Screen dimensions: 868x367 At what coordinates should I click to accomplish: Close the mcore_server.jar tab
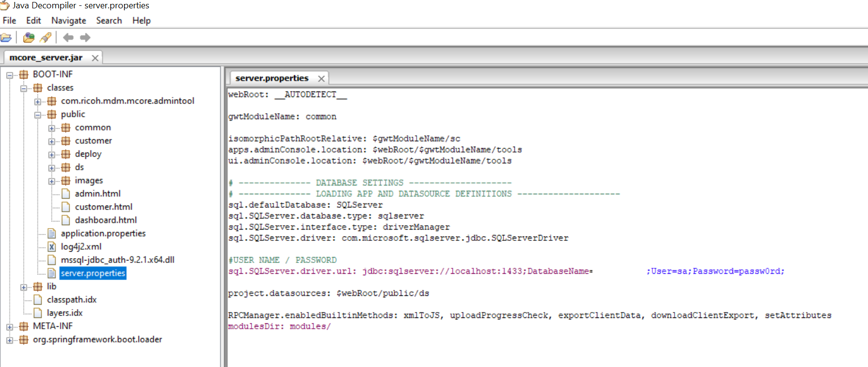[x=95, y=58]
